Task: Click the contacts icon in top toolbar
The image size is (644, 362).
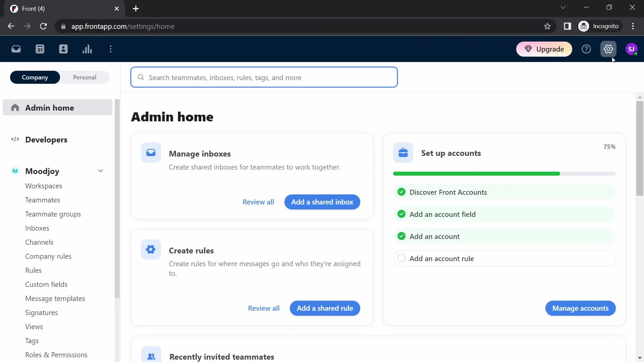Action: 63,49
